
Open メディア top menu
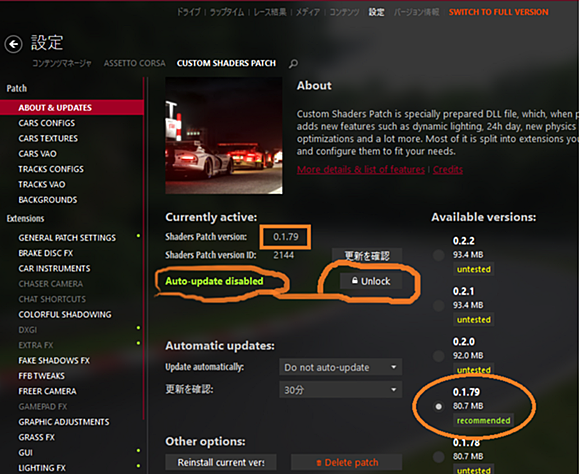click(x=308, y=12)
